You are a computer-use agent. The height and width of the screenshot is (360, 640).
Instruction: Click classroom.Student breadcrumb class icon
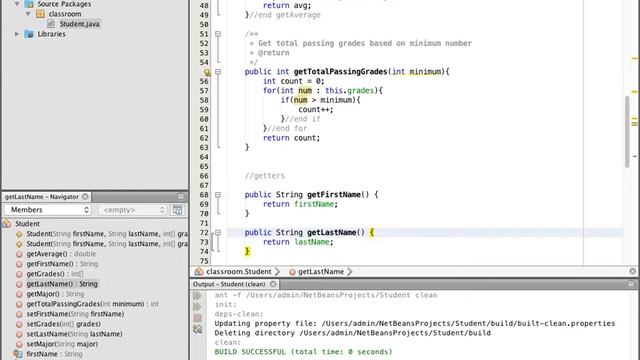(199, 271)
